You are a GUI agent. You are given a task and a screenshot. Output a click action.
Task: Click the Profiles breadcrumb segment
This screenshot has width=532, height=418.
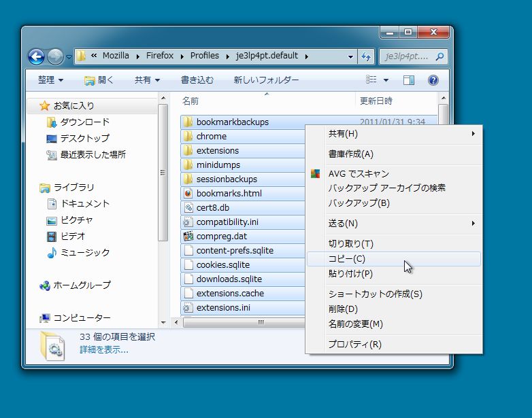pos(205,56)
